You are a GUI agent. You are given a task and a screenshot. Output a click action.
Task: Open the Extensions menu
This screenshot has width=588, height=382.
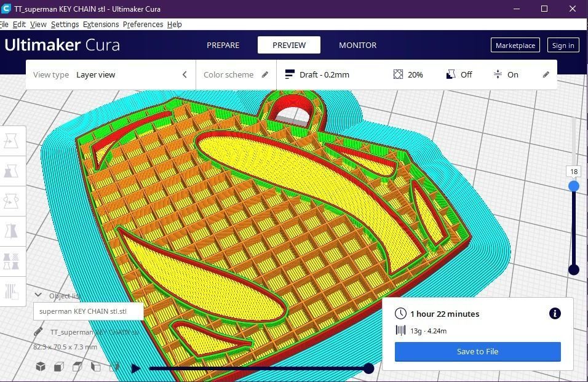pos(101,25)
